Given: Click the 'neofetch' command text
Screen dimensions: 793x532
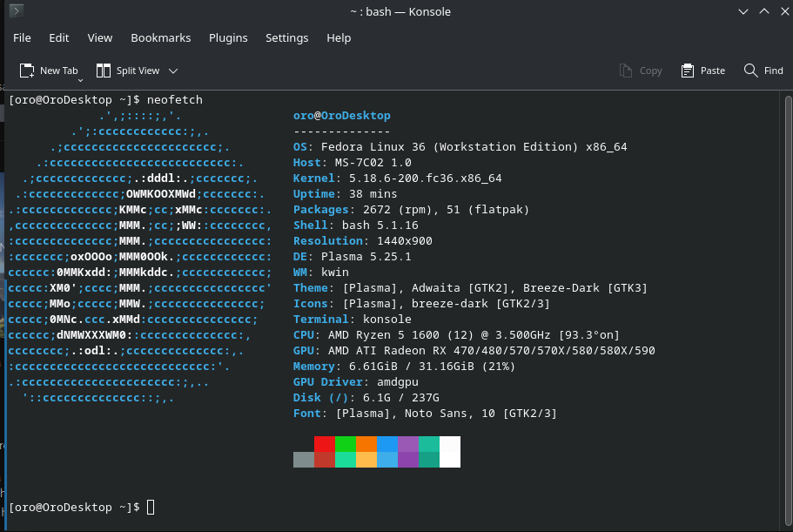Looking at the screenshot, I should tap(174, 99).
